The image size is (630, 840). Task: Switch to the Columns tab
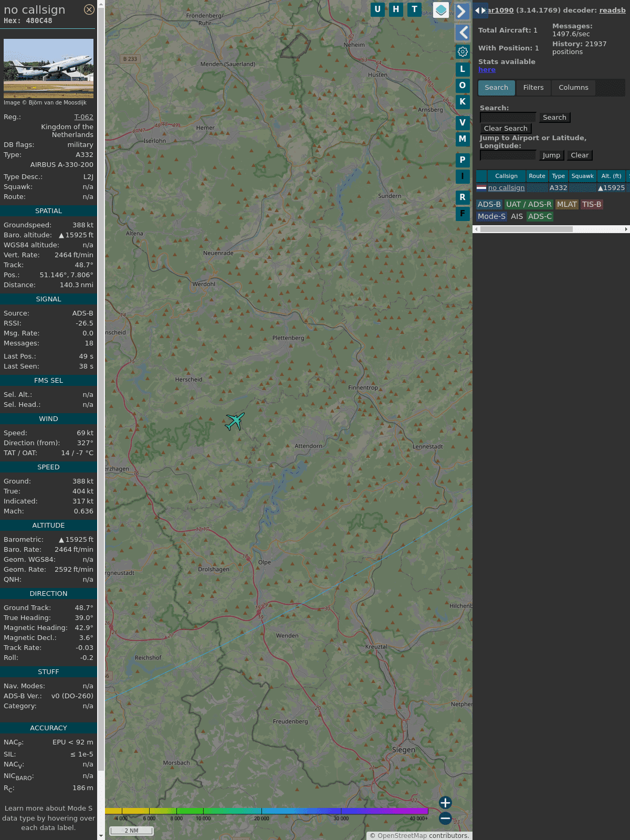click(x=573, y=88)
